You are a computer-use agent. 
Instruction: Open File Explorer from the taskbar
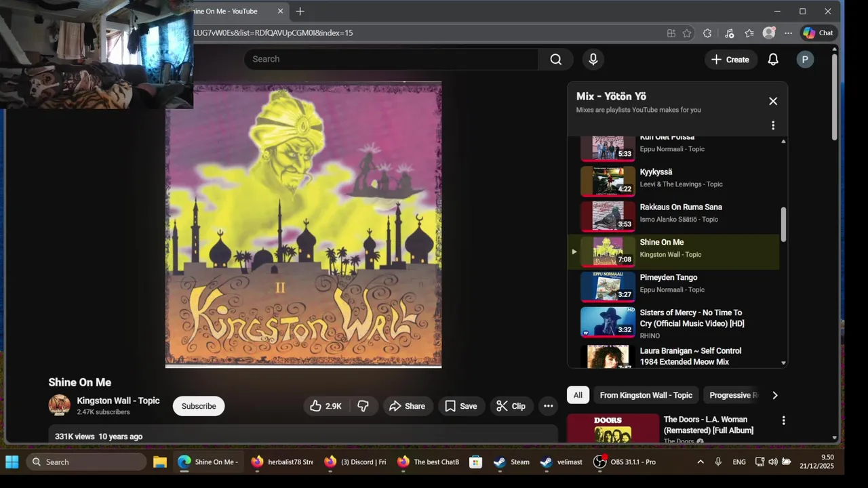[x=160, y=462]
